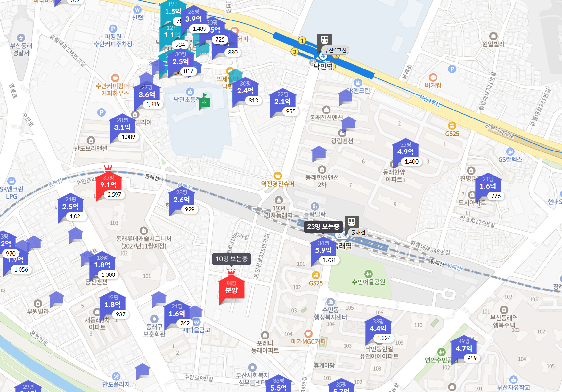Image resolution: width=562 pixels, height=392 pixels.
Task: Click the 동해선 station name pill label
Action: click(358, 233)
